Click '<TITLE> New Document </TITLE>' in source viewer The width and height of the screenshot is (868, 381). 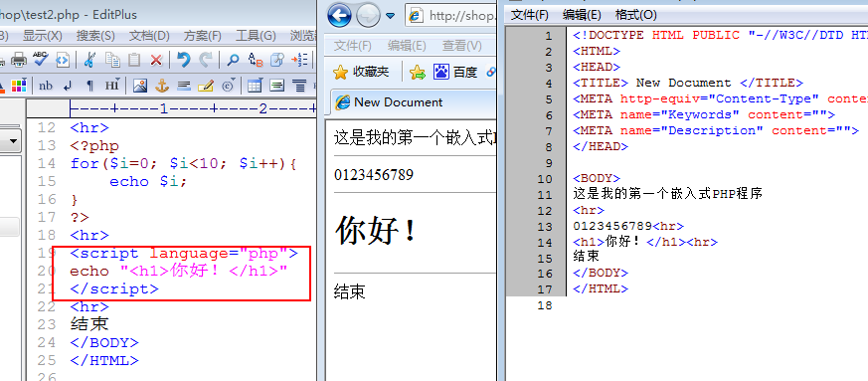pyautogui.click(x=687, y=84)
